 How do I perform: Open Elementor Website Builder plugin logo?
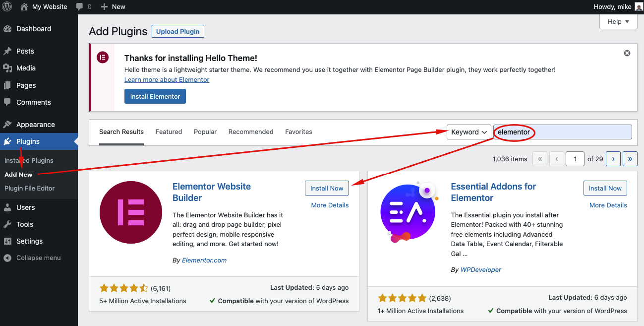(x=131, y=212)
